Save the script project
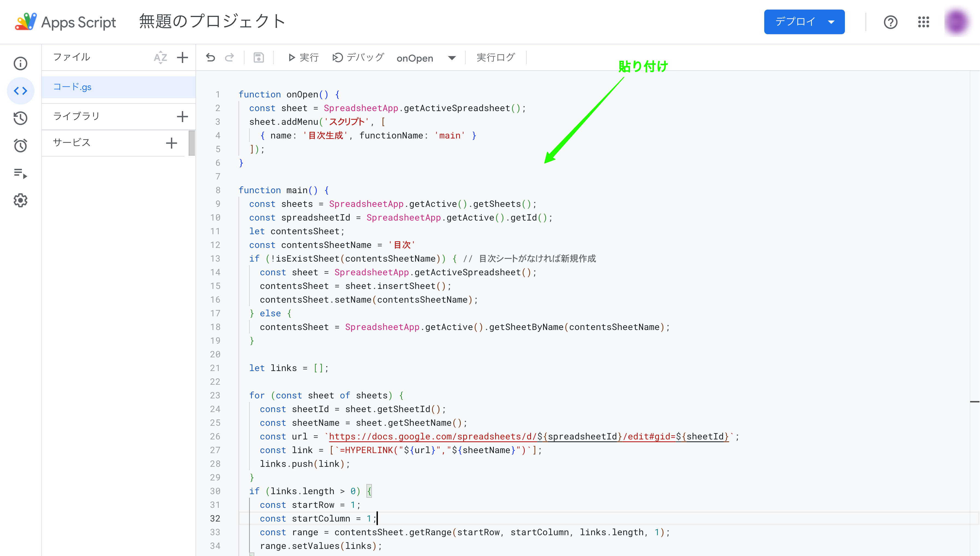This screenshot has width=980, height=556. coord(259,57)
